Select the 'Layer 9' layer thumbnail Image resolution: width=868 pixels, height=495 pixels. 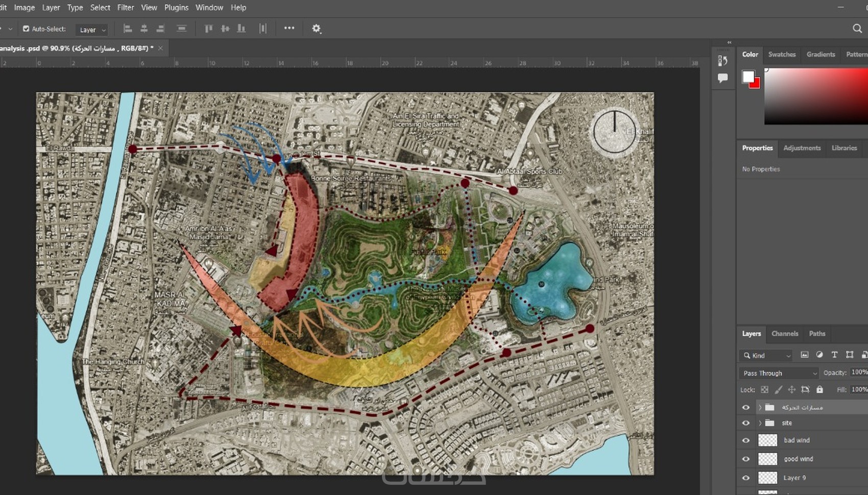[767, 478]
